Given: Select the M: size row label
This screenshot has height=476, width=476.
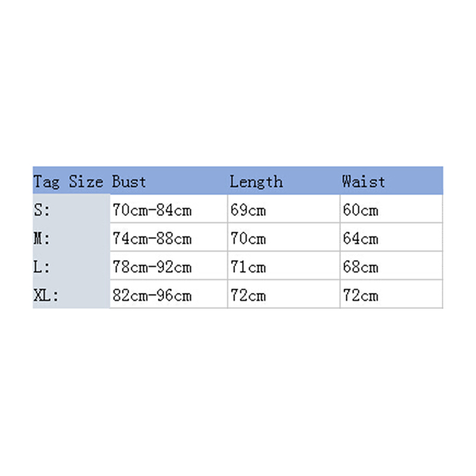Looking at the screenshot, I should [x=42, y=239].
